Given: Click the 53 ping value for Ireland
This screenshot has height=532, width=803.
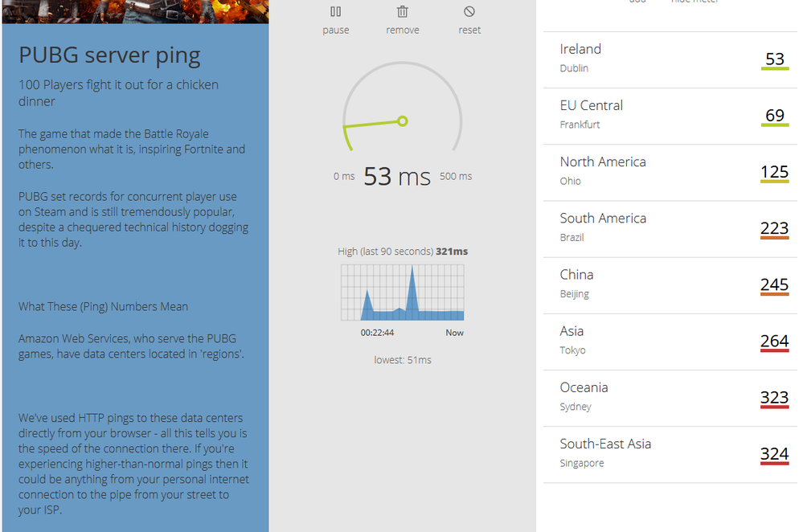Looking at the screenshot, I should click(x=775, y=59).
